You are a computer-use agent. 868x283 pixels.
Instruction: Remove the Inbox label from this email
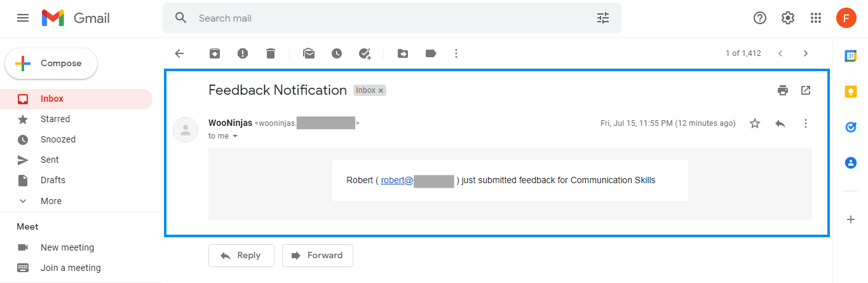coord(381,91)
